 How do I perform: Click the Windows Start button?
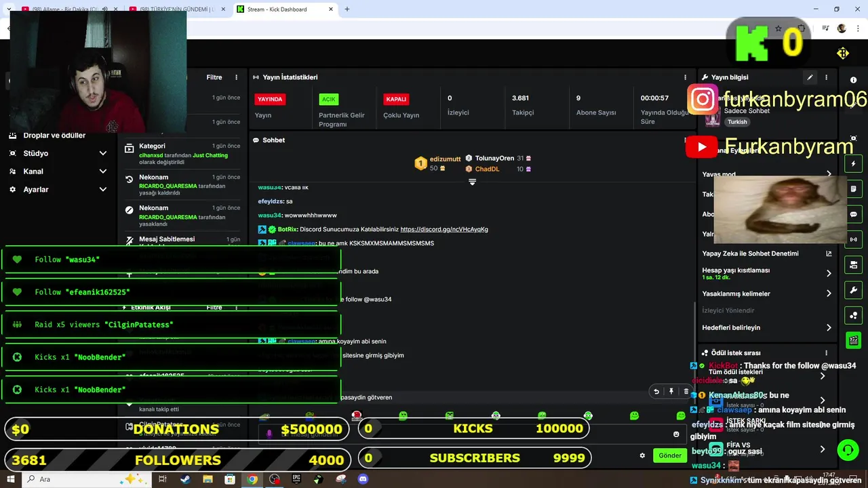pos(10,479)
